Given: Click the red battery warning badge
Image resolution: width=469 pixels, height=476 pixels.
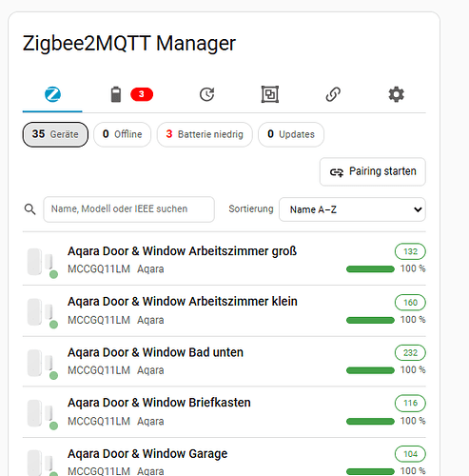Looking at the screenshot, I should (x=142, y=94).
